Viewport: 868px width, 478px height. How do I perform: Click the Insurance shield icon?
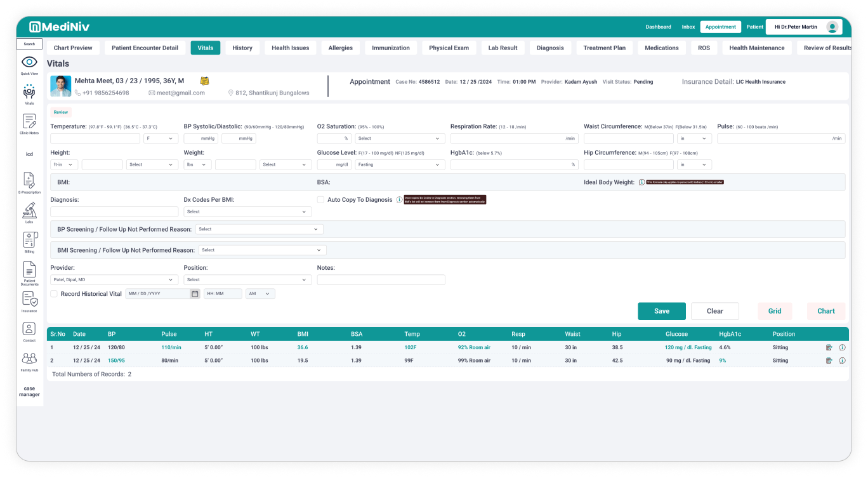[29, 299]
